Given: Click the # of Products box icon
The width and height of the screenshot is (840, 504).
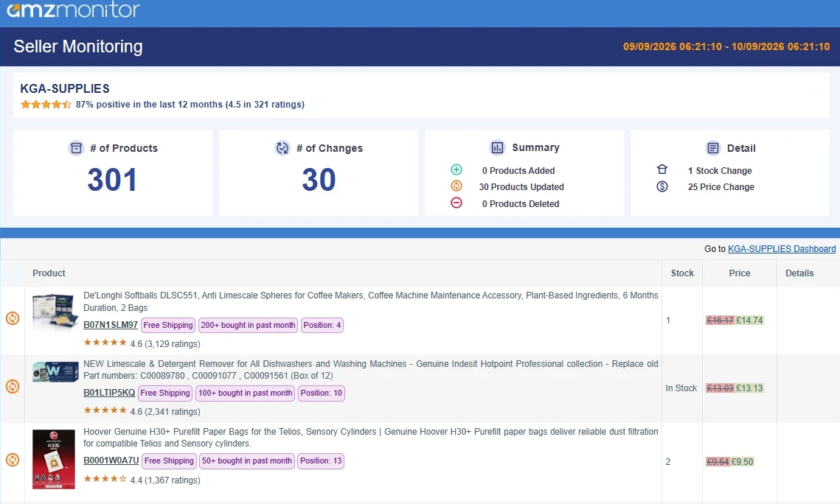Looking at the screenshot, I should [x=77, y=147].
